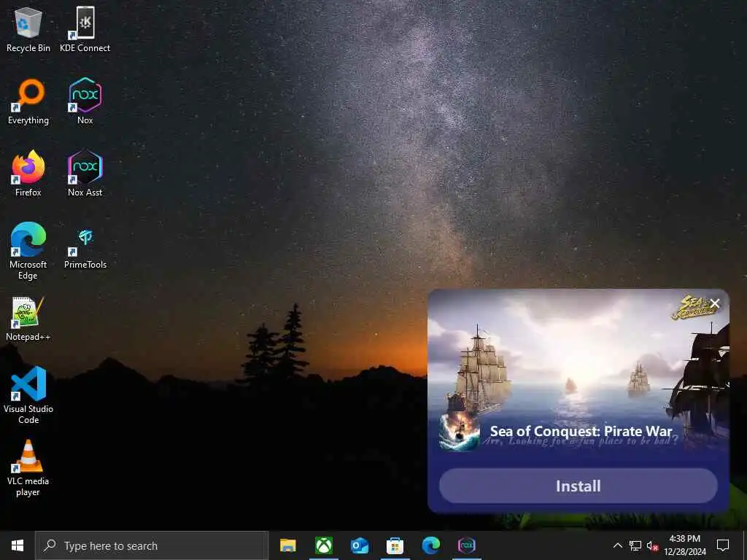Select the KDE Connect desktop shortcut
The image size is (747, 560).
[85, 29]
